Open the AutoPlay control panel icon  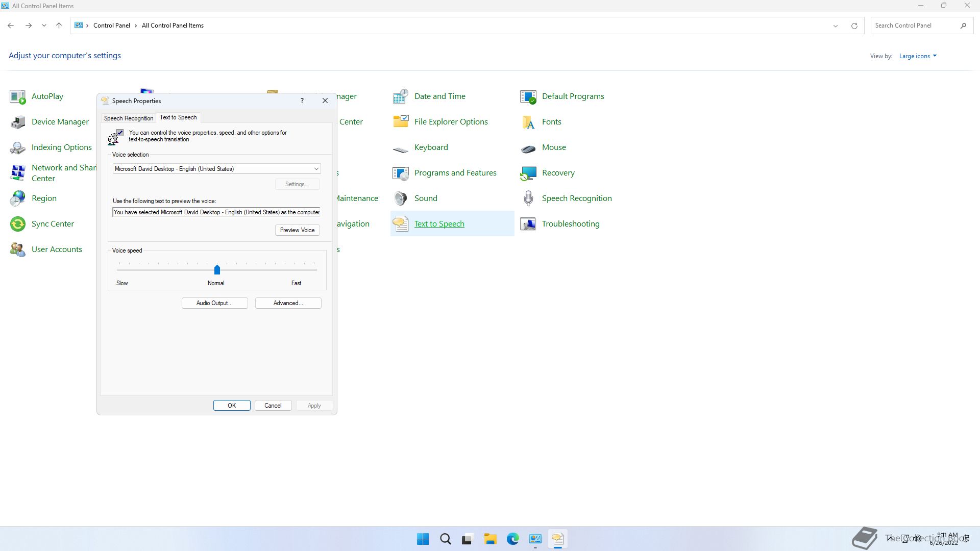[x=18, y=96]
